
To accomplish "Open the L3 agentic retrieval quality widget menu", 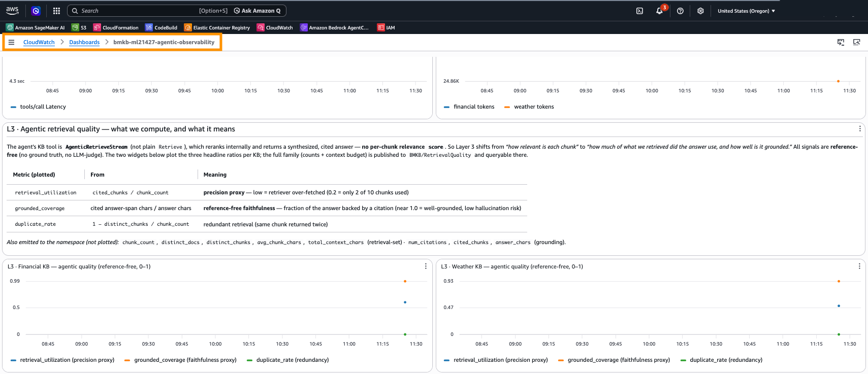I will (859, 129).
